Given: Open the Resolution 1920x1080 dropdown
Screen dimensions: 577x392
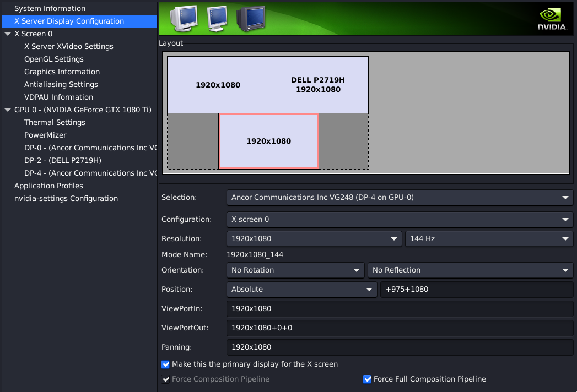Looking at the screenshot, I should pyautogui.click(x=314, y=239).
